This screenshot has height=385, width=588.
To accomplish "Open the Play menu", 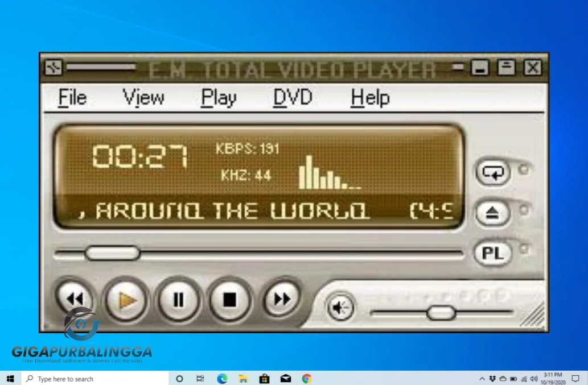I will (x=219, y=98).
